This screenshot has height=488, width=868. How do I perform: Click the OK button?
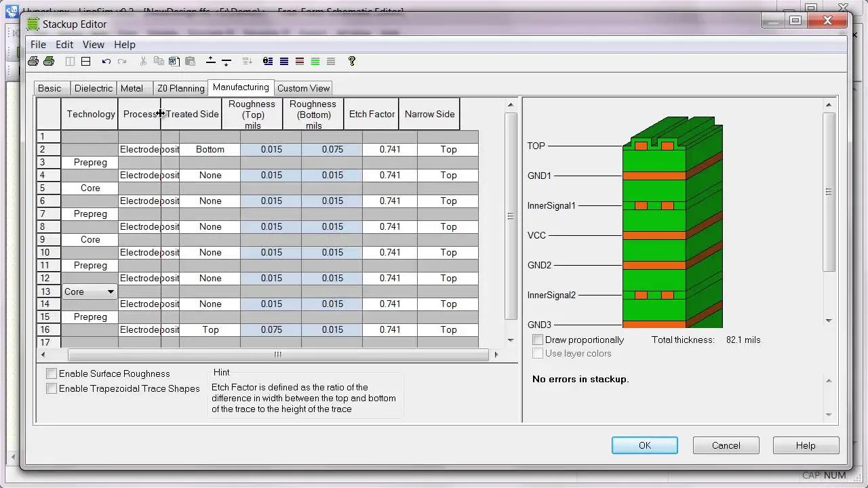[x=644, y=445]
